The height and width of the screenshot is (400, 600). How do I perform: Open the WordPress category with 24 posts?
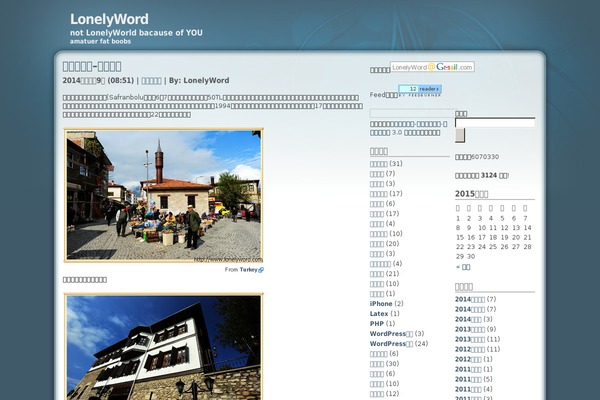pos(391,344)
